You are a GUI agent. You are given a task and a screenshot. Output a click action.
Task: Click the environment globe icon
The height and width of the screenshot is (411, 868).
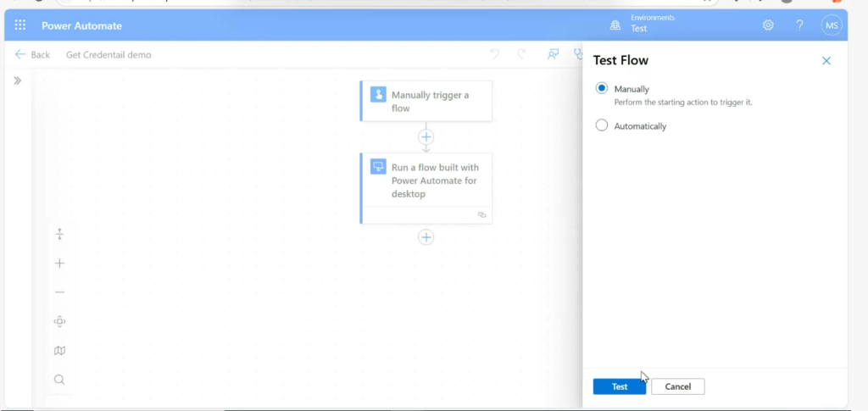615,25
